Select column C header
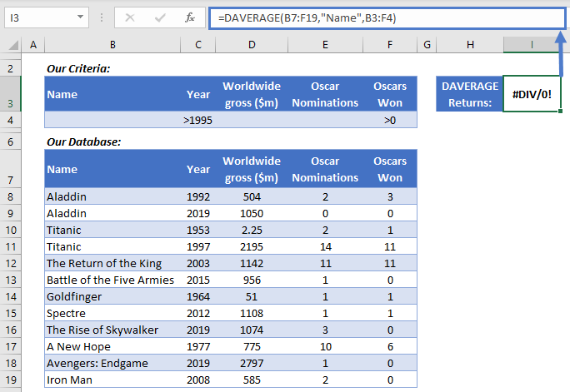 click(198, 45)
